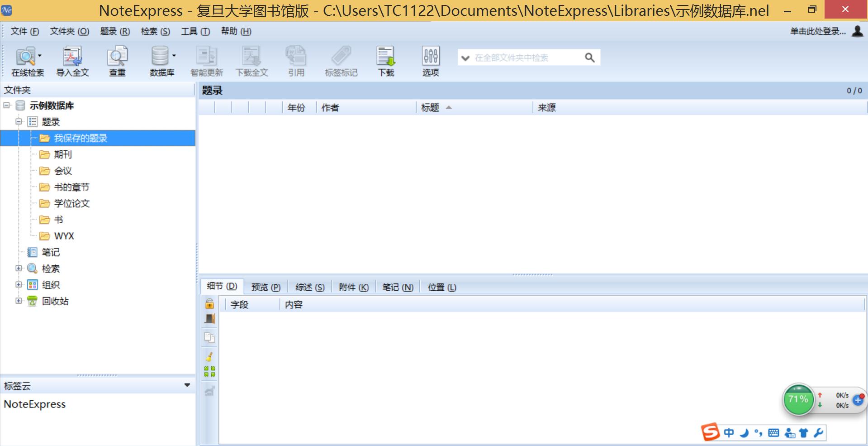Open dropdown arrow next to 在线检索
The width and height of the screenshot is (868, 446).
point(40,56)
